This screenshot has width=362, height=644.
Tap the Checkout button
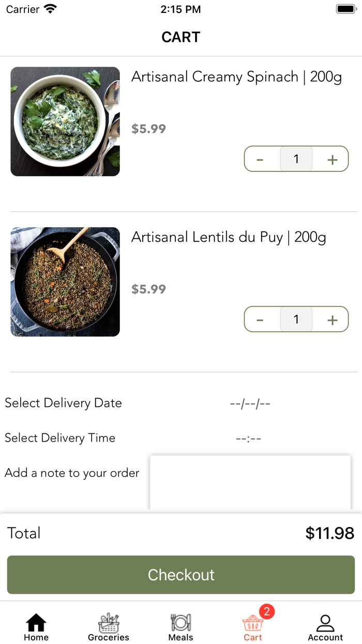(180, 575)
